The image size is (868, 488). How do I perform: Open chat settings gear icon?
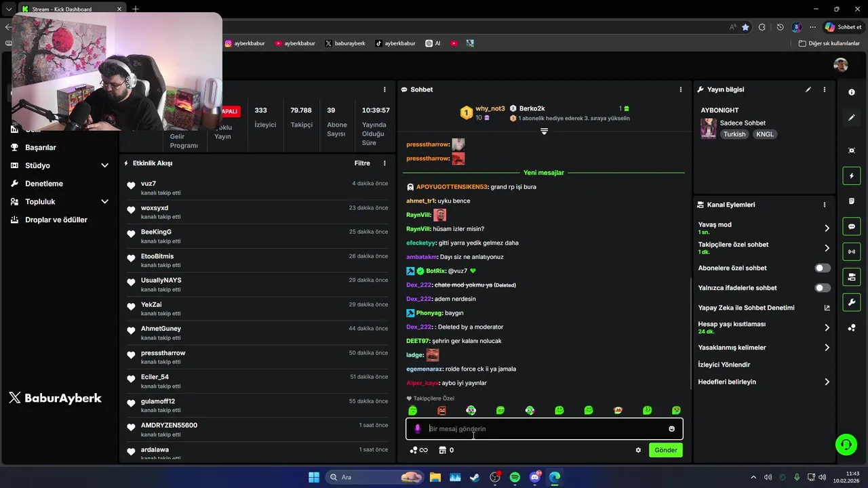pos(638,450)
